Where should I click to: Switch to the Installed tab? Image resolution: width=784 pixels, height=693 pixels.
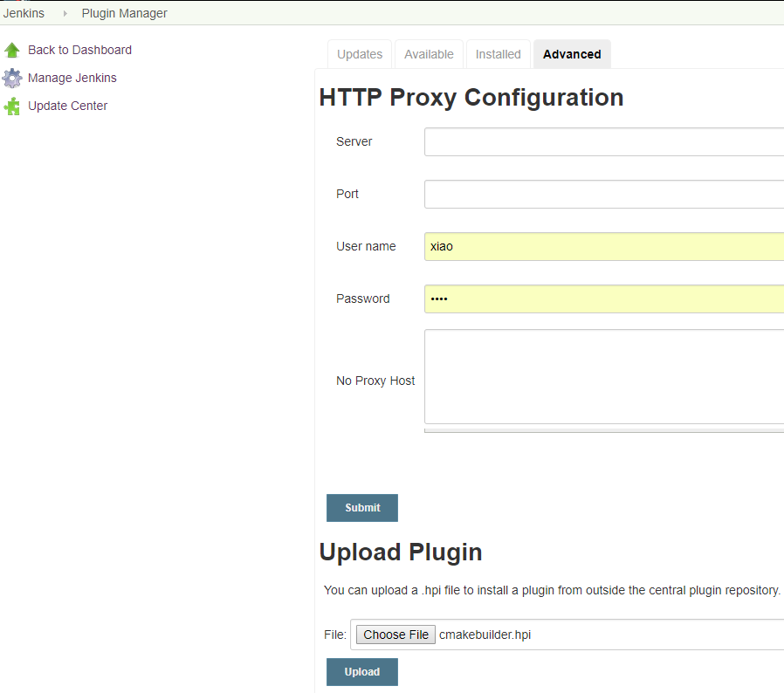click(x=498, y=54)
